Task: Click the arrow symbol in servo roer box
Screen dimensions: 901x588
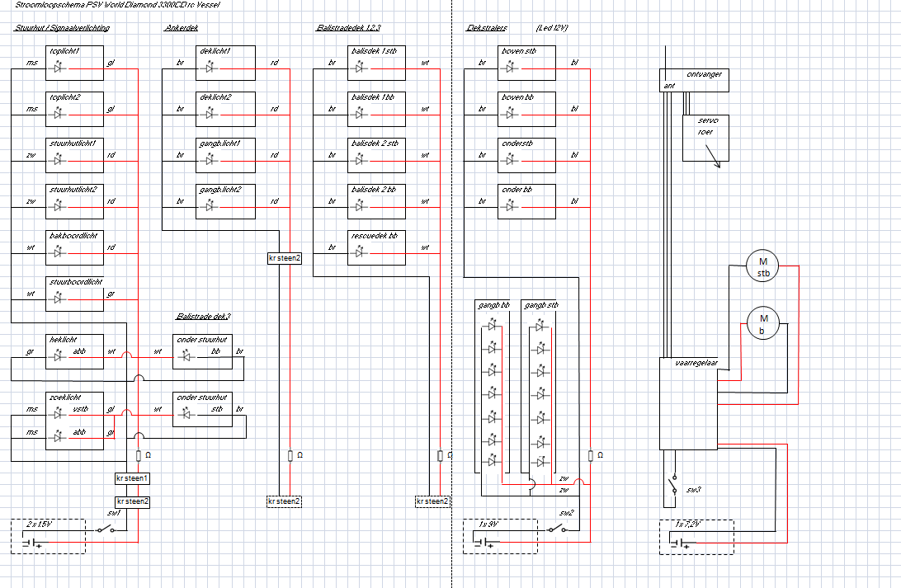Action: [x=713, y=156]
